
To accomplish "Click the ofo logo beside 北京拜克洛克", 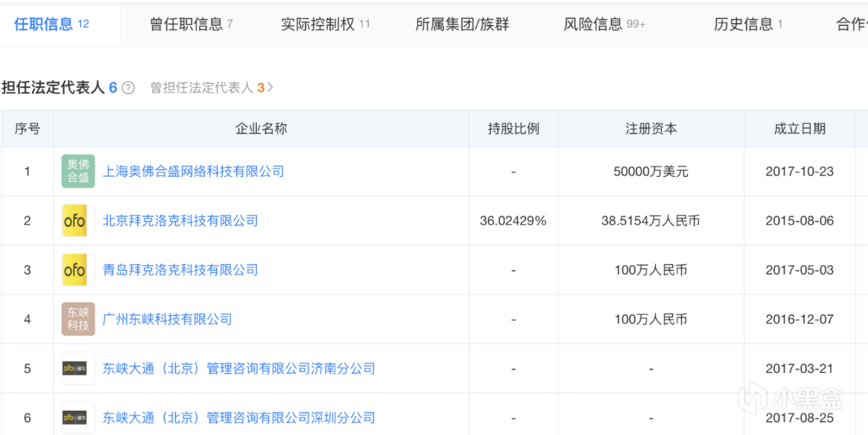I will pos(78,221).
